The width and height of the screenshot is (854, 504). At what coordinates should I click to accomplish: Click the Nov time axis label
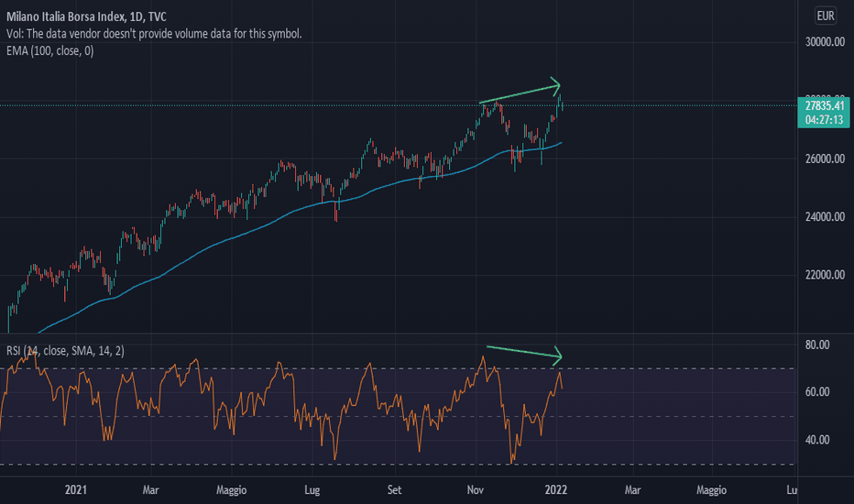click(476, 490)
